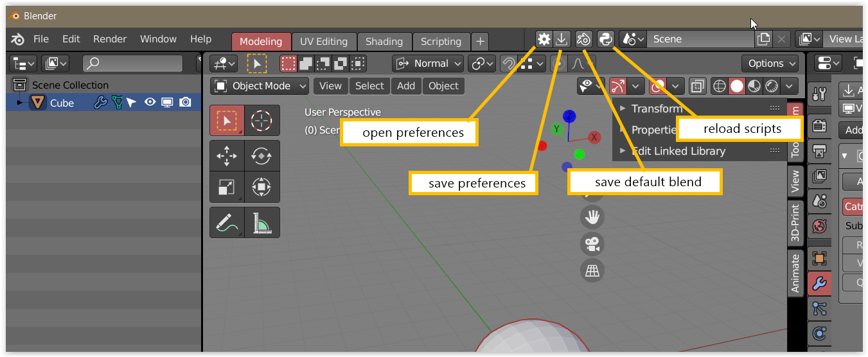The height and width of the screenshot is (357, 868).
Task: Switch to UV Editing workspace tab
Action: click(324, 41)
